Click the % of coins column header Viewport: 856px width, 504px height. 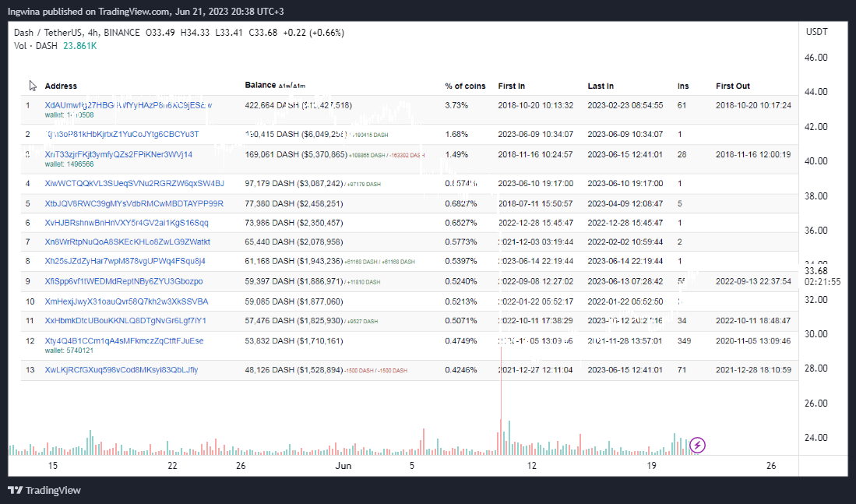click(x=465, y=86)
